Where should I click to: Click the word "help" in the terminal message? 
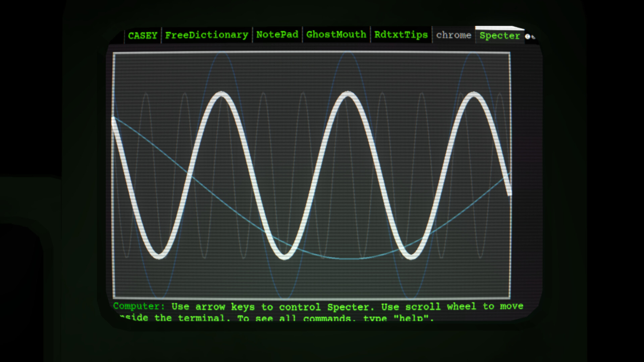(x=412, y=318)
